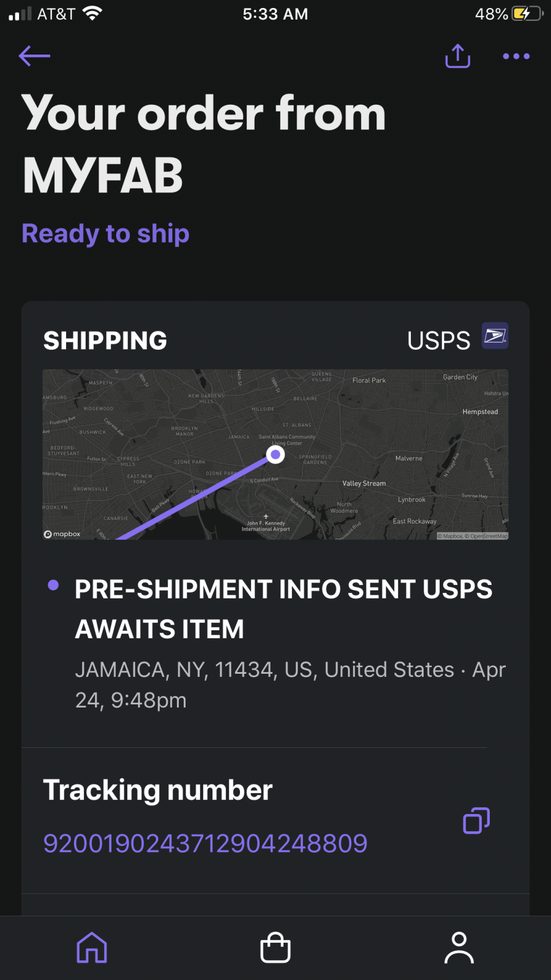This screenshot has width=551, height=980.
Task: Tap the Mapbox logo on map
Action: tap(62, 534)
